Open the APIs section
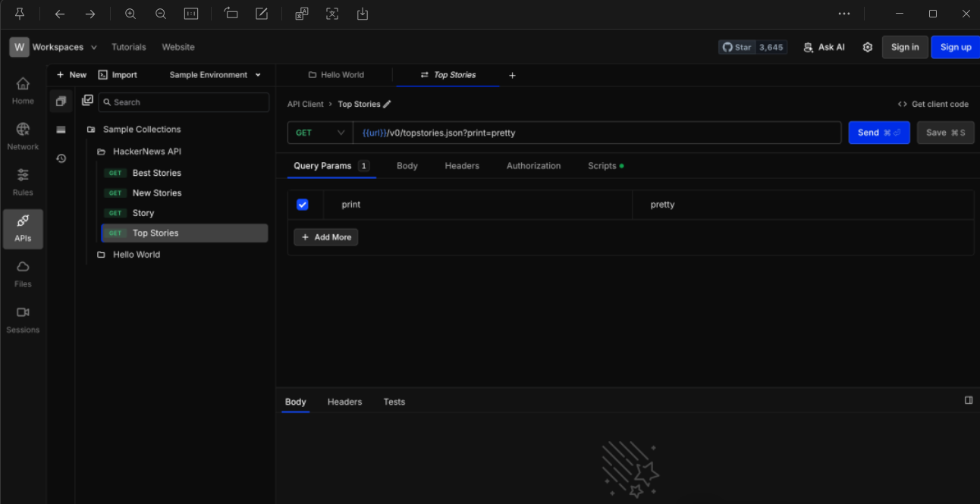This screenshot has width=980, height=504. (x=23, y=229)
